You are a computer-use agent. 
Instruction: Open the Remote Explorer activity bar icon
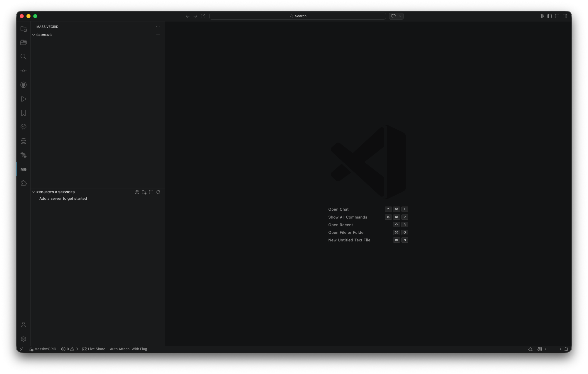(23, 29)
